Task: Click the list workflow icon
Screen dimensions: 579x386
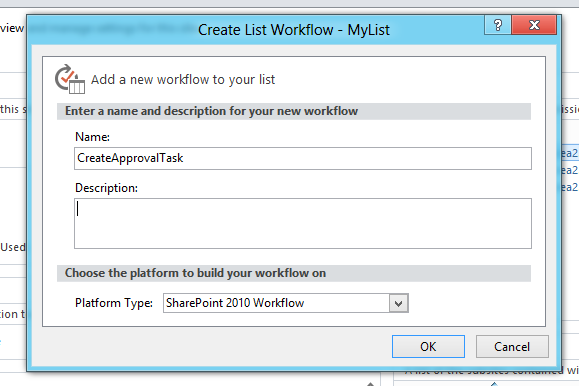Action: click(70, 79)
